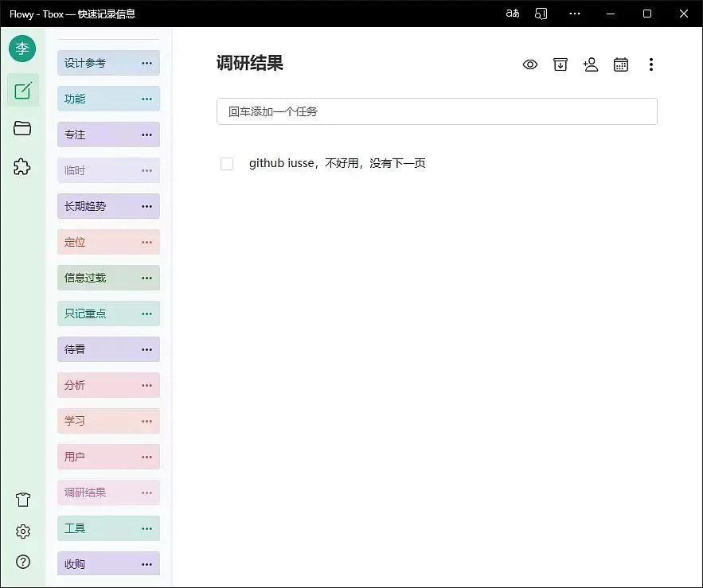Open the puzzle-piece plugins icon
This screenshot has width=703, height=588.
(x=22, y=167)
